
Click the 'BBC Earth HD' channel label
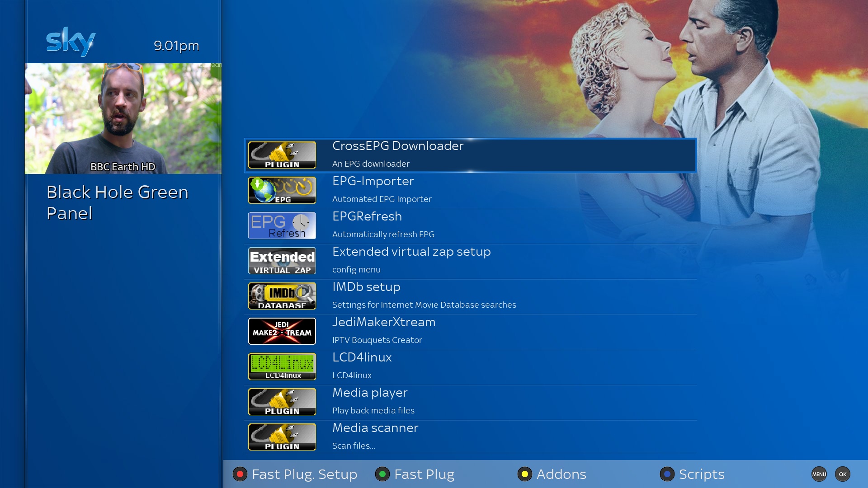pos(123,167)
